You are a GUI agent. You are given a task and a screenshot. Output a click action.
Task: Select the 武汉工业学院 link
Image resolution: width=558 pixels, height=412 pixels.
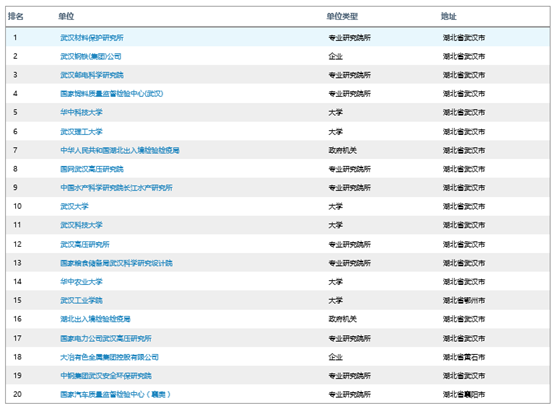(81, 300)
